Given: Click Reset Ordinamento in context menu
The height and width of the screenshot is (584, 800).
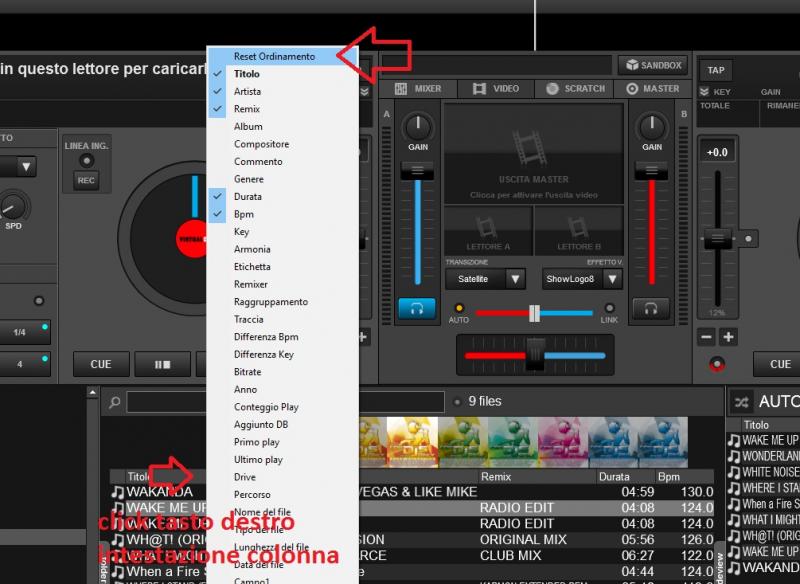Looking at the screenshot, I should click(x=283, y=56).
